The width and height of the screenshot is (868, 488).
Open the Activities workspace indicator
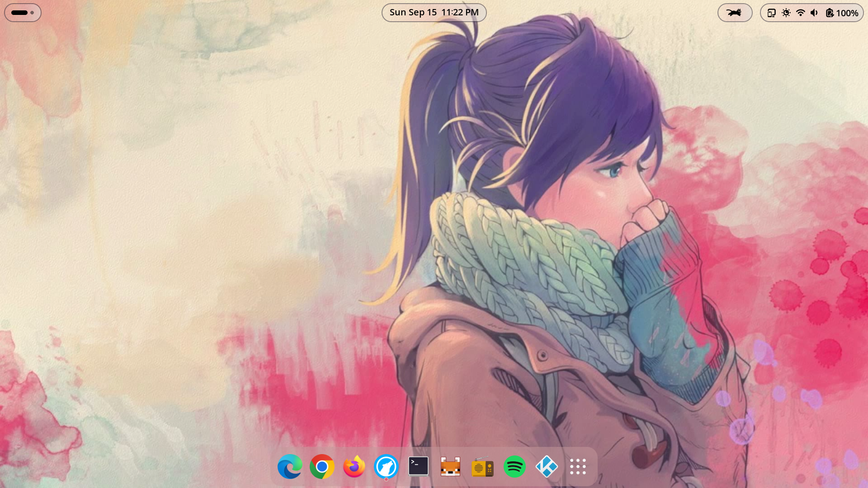(x=23, y=13)
